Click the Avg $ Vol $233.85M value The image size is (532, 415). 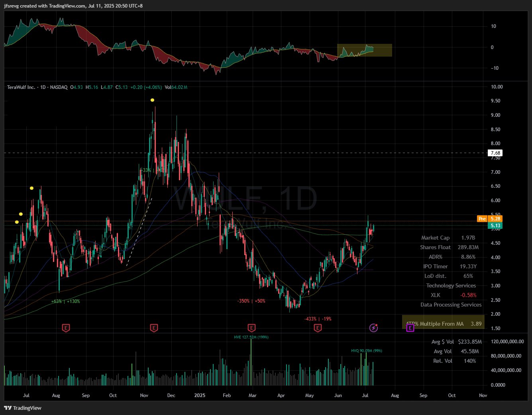pyautogui.click(x=470, y=342)
